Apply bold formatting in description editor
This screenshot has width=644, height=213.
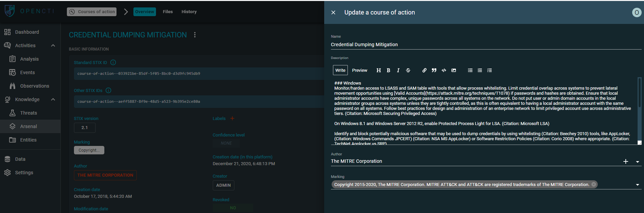click(x=388, y=70)
